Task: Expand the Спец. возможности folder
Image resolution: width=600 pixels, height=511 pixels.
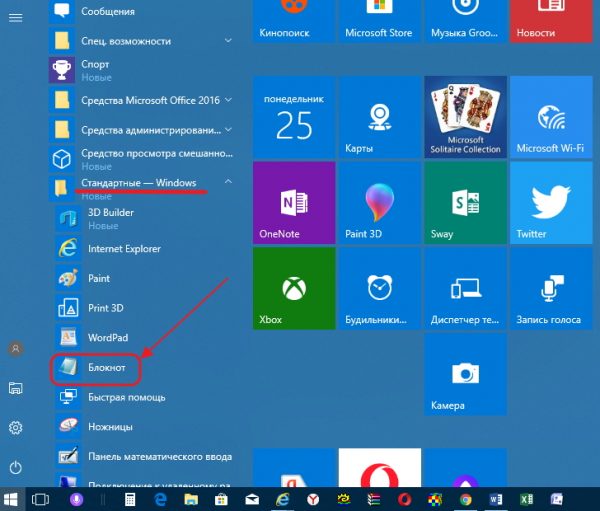Action: click(x=229, y=41)
